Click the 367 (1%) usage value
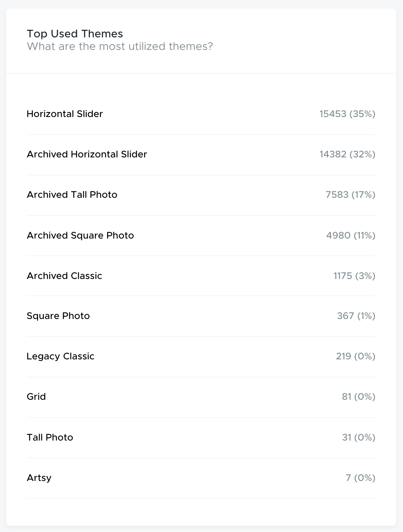Image resolution: width=403 pixels, height=532 pixels. click(356, 316)
